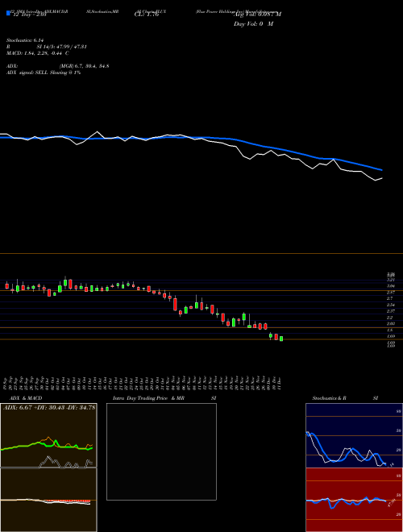Click the 'Avg Vol: 0.087 M' text
This screenshot has width=403, height=532.
pyautogui.click(x=257, y=14)
